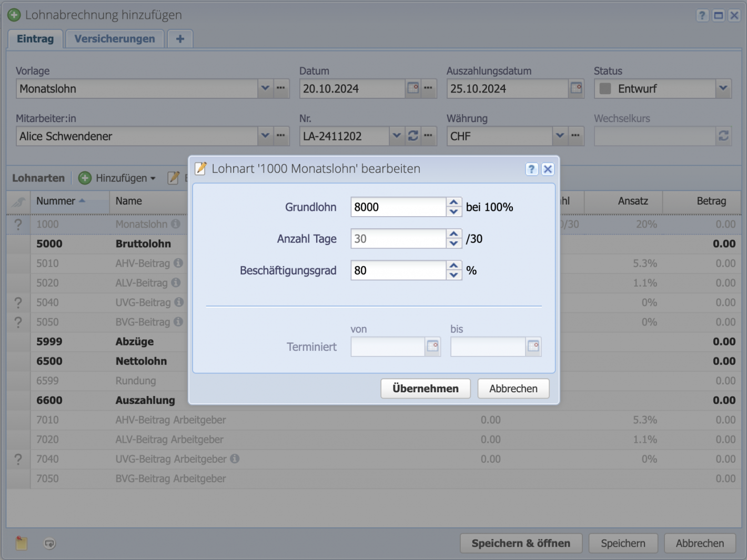747x560 pixels.
Task: Click the help icon in the Lohnart dialog
Action: pyautogui.click(x=531, y=169)
